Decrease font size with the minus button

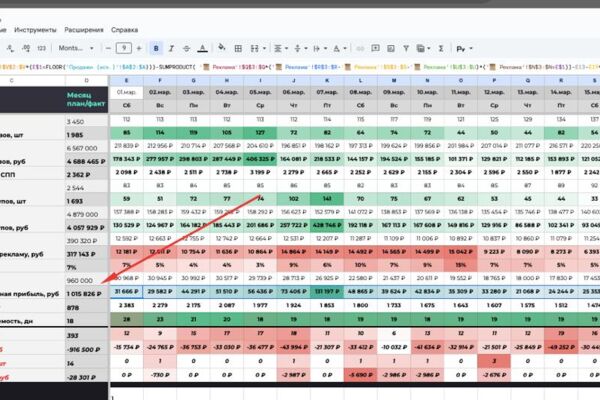pyautogui.click(x=108, y=48)
